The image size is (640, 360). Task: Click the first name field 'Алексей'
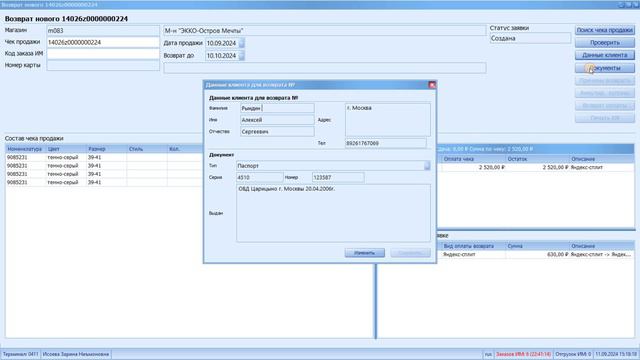click(x=277, y=120)
